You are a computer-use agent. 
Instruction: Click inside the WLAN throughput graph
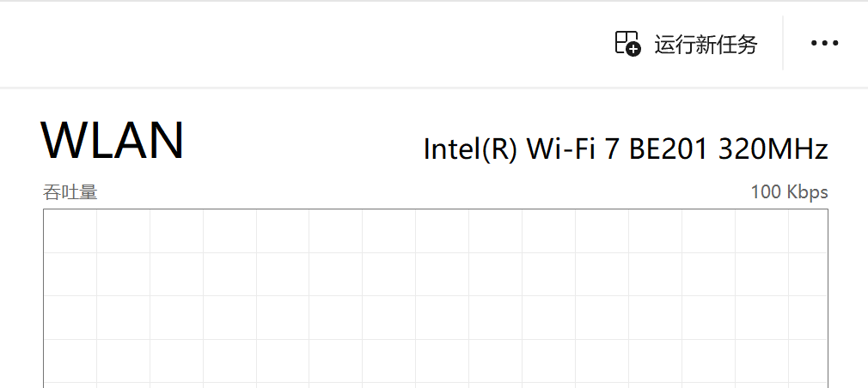point(436,299)
